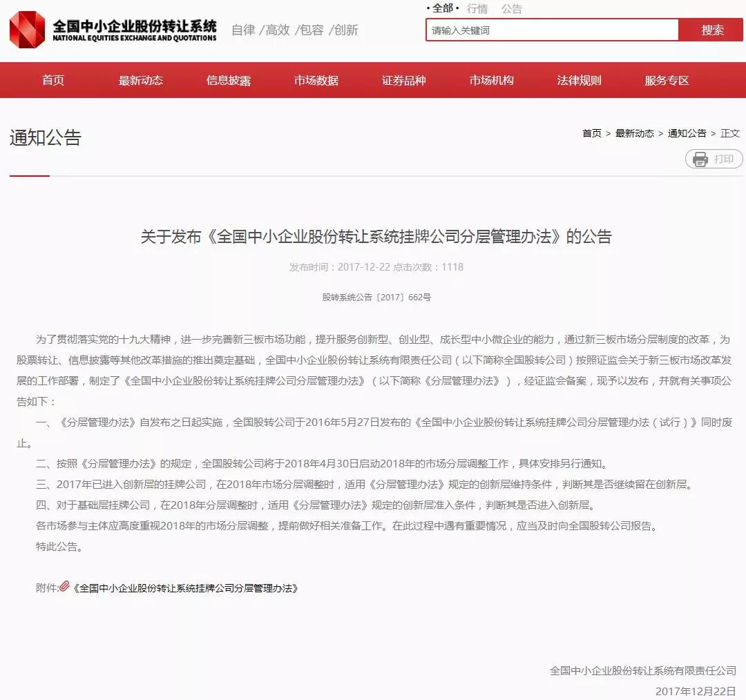Viewport: 746px width, 700px height.
Task: Open the 市场机构 navigation menu
Action: 492,80
